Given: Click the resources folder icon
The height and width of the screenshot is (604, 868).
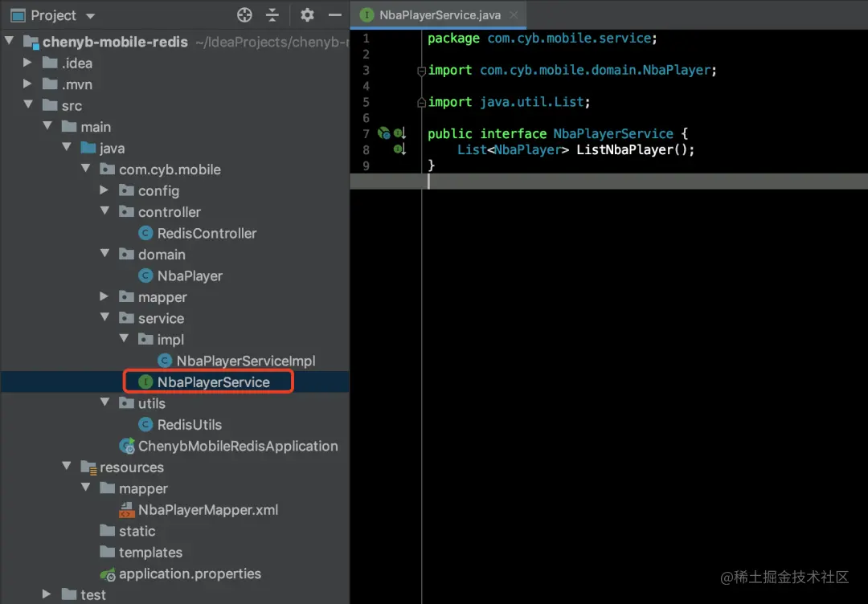Looking at the screenshot, I should click(x=88, y=467).
